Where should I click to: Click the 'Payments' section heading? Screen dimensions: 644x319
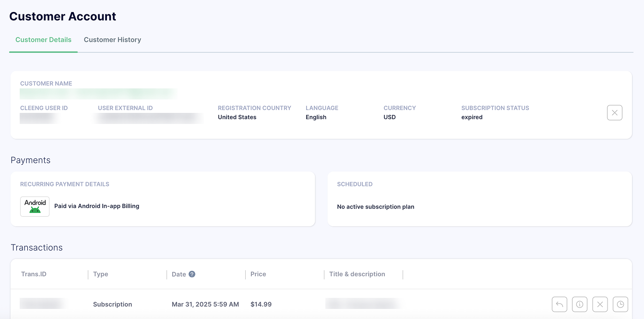31,160
